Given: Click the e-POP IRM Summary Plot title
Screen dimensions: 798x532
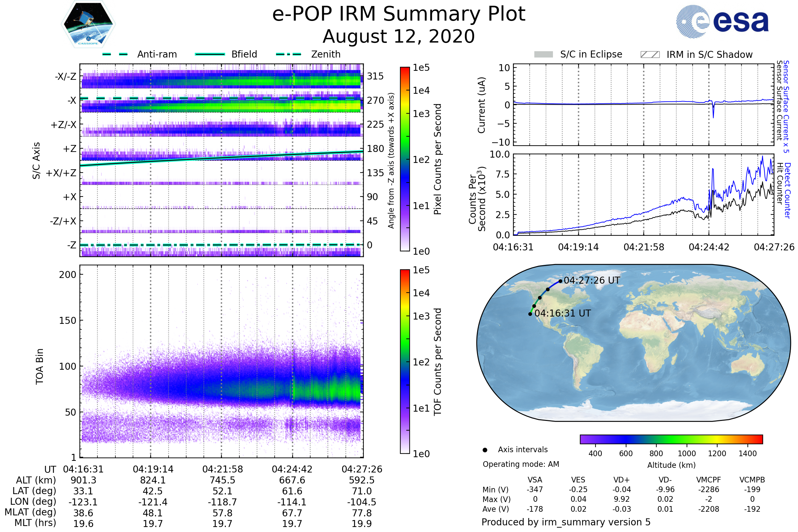Looking at the screenshot, I should coord(399,14).
